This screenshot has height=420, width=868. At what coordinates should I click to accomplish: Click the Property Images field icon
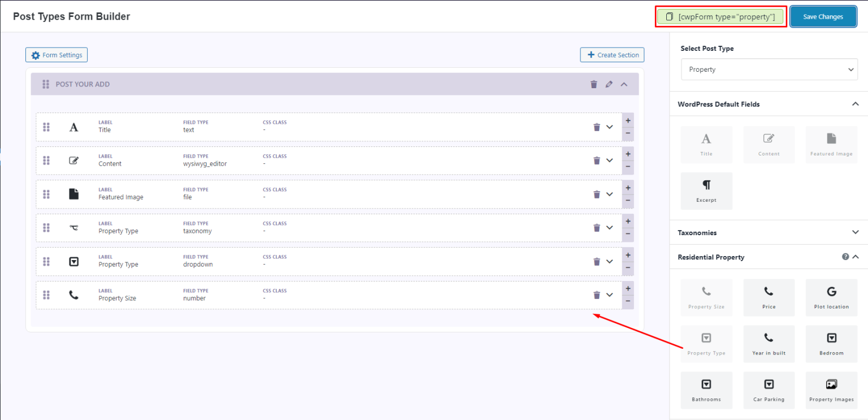[x=831, y=390]
